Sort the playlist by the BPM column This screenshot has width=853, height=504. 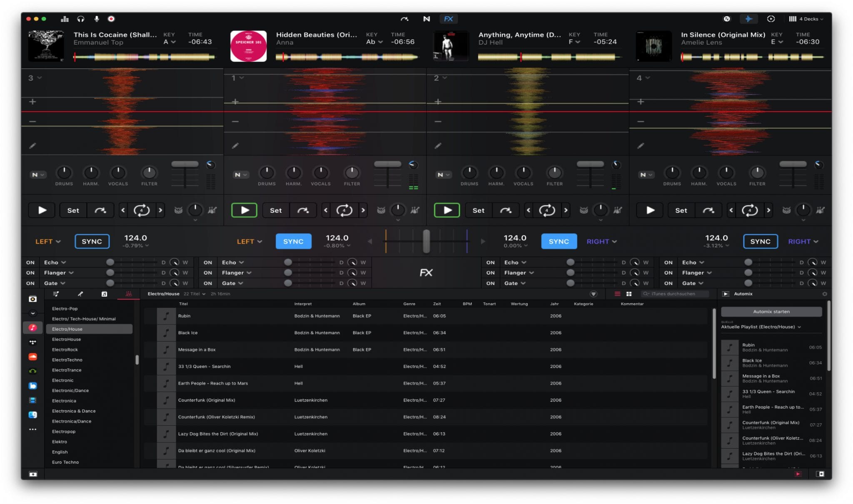pyautogui.click(x=467, y=304)
